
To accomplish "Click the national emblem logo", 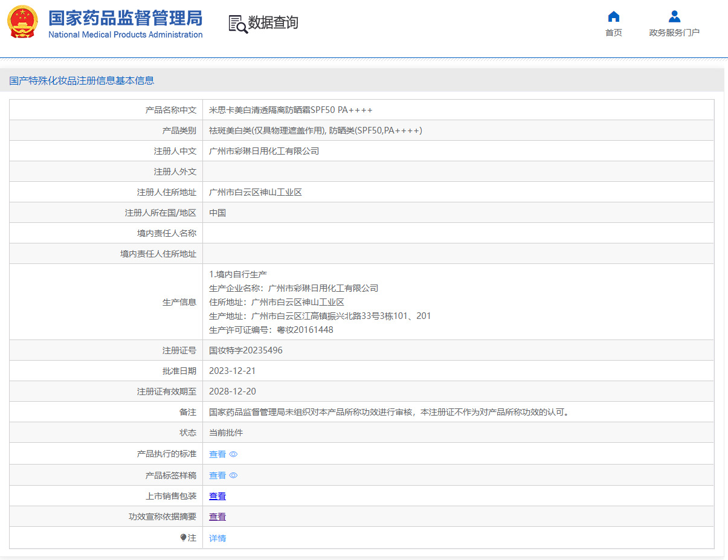I will [22, 22].
